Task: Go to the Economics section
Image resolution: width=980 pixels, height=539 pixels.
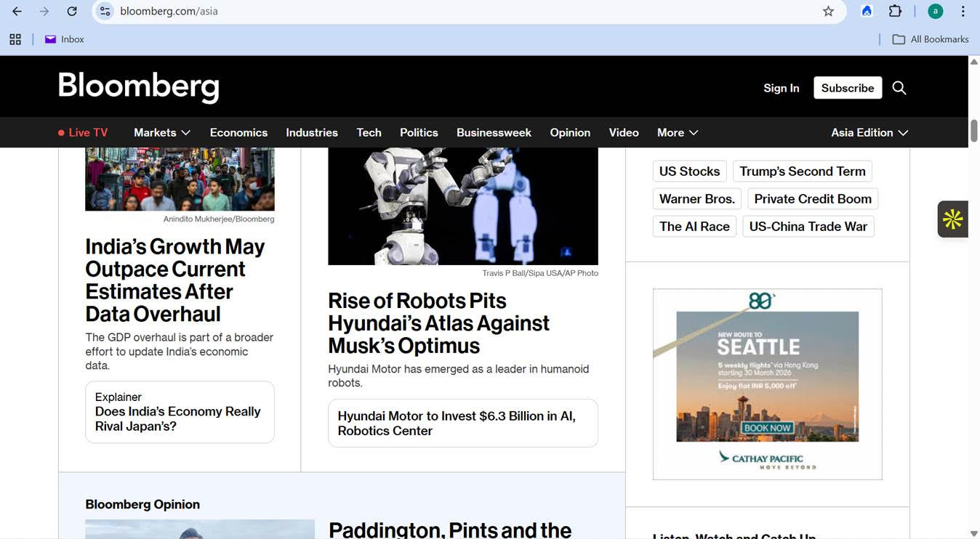Action: [x=238, y=132]
